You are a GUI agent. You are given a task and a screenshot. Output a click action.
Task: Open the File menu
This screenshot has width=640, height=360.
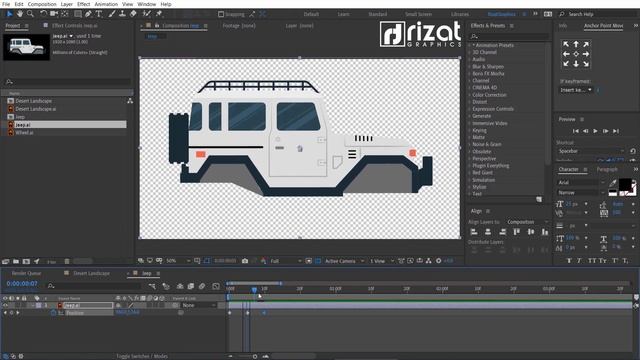[x=6, y=4]
